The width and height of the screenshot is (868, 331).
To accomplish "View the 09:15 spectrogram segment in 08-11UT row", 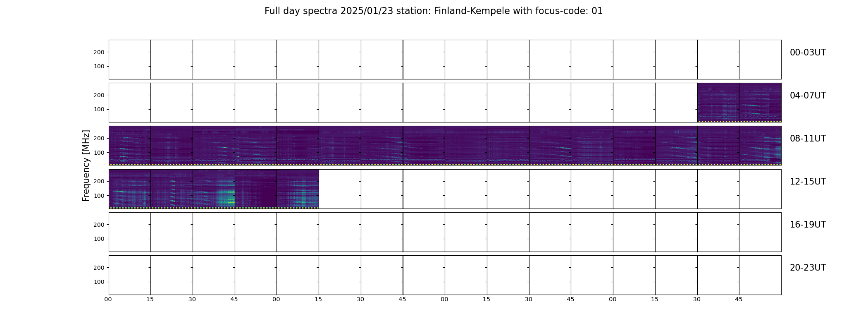I will [x=340, y=146].
